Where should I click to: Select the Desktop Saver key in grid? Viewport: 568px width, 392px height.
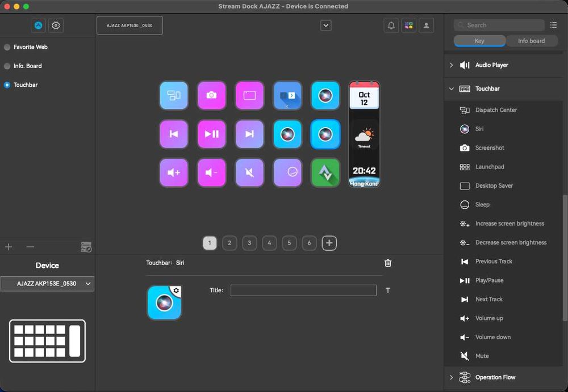(249, 95)
